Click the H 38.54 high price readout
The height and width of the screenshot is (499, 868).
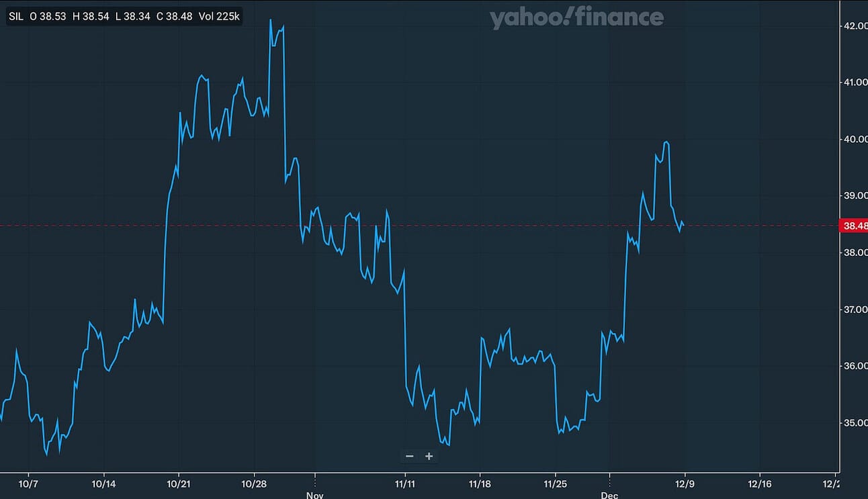point(91,16)
